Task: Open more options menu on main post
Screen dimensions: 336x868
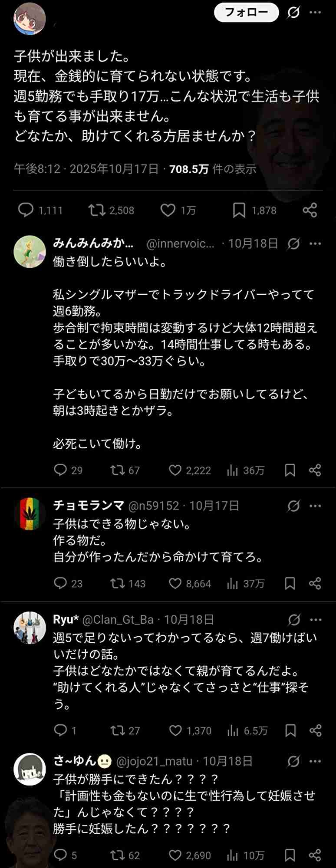Action: tap(315, 13)
